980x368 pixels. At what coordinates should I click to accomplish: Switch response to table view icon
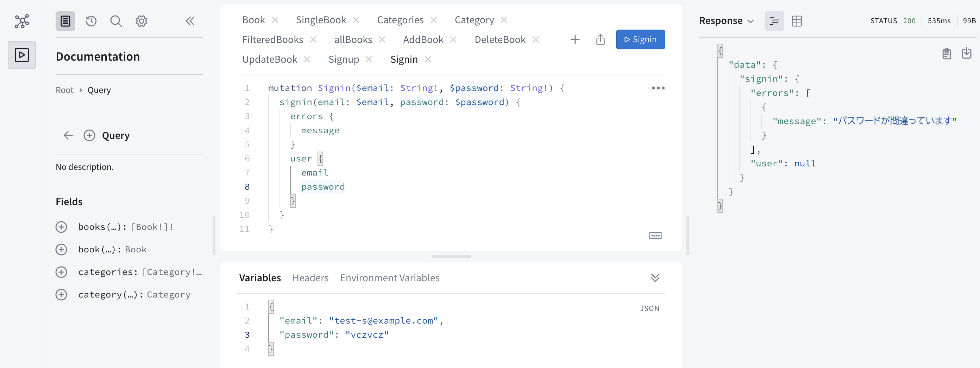[x=797, y=21]
